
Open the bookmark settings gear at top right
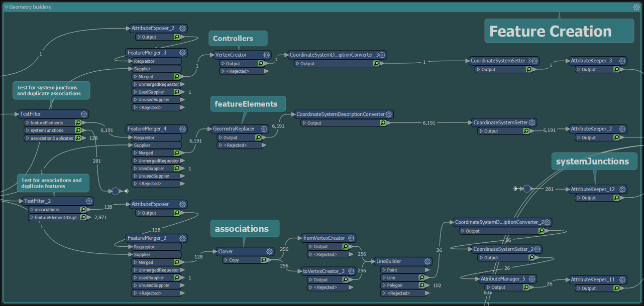636,7
